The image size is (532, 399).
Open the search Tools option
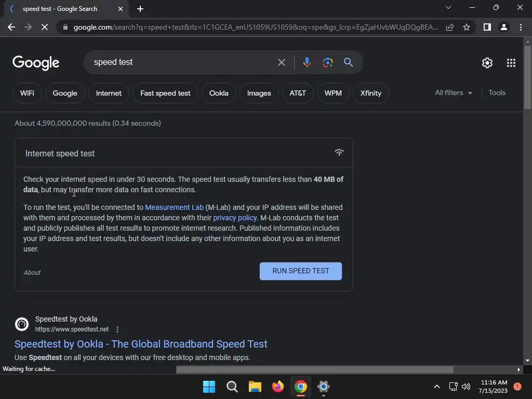pyautogui.click(x=497, y=92)
